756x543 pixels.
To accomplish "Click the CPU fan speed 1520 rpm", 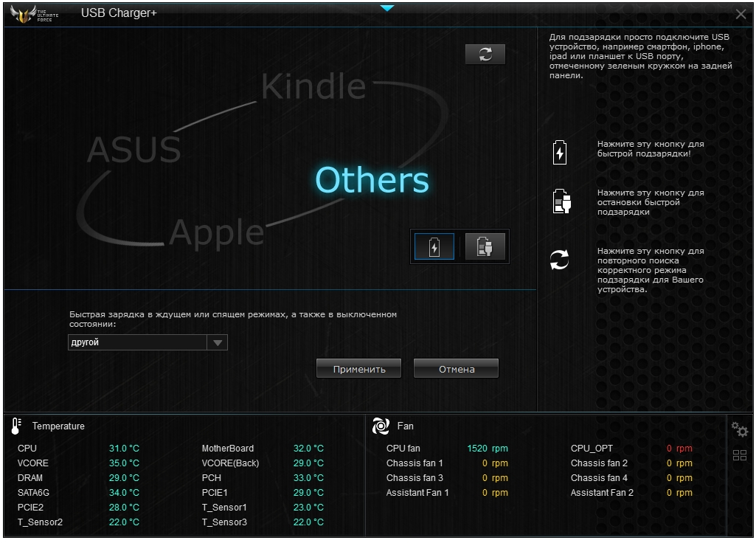I will [488, 449].
